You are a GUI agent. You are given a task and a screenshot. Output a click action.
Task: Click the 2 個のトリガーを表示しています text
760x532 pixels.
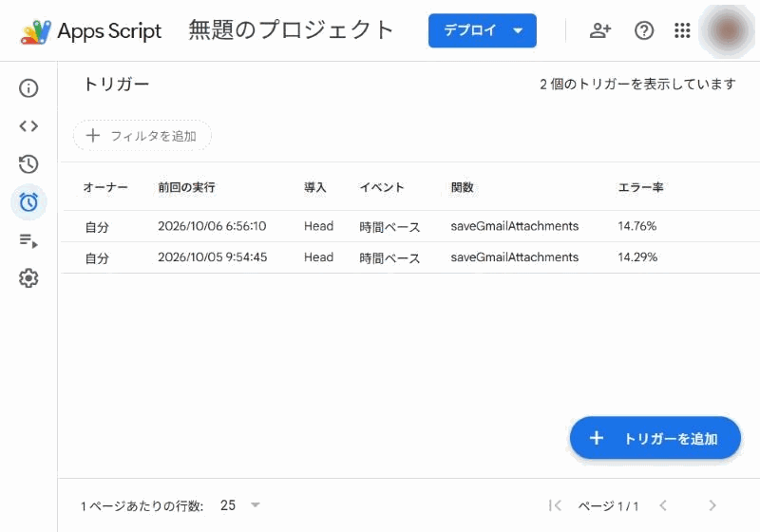637,85
